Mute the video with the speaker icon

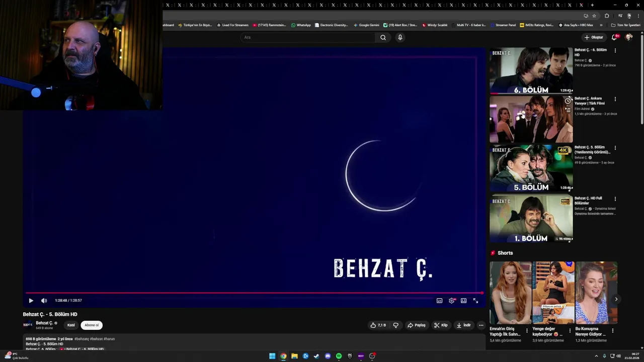pyautogui.click(x=44, y=301)
